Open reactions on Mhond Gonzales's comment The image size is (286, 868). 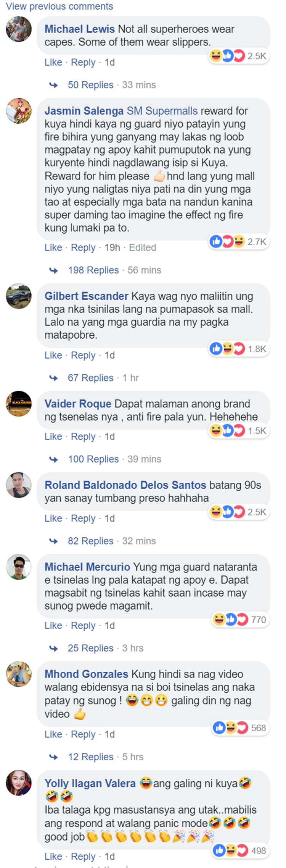pos(230,728)
